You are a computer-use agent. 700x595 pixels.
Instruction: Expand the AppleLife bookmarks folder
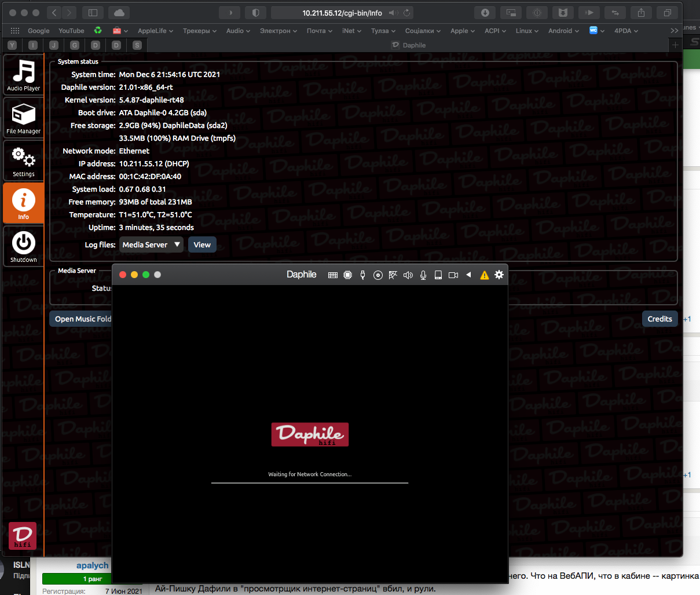[x=155, y=31]
